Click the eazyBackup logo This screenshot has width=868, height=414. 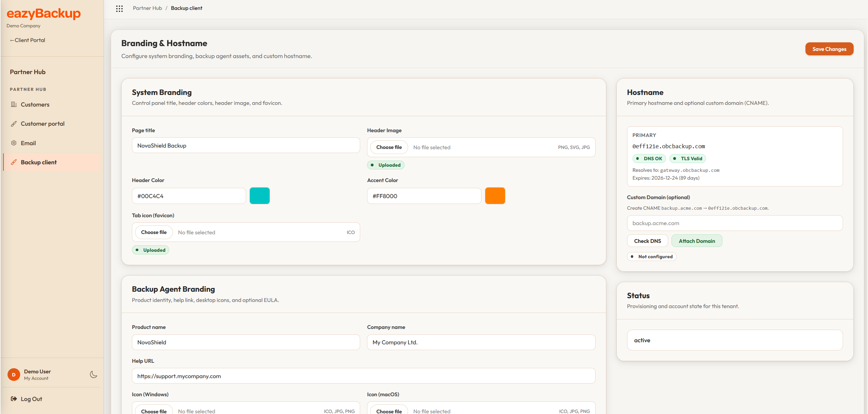pos(44,13)
